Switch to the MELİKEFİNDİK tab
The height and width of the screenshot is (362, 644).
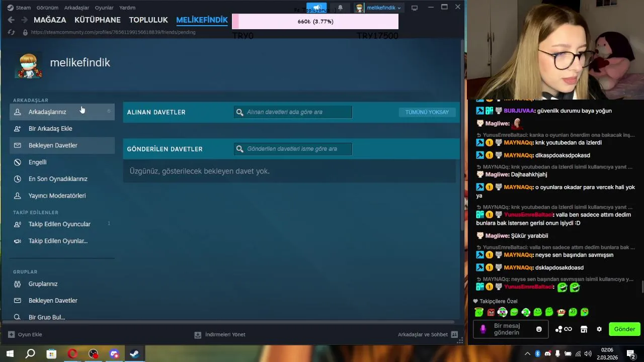pyautogui.click(x=202, y=20)
